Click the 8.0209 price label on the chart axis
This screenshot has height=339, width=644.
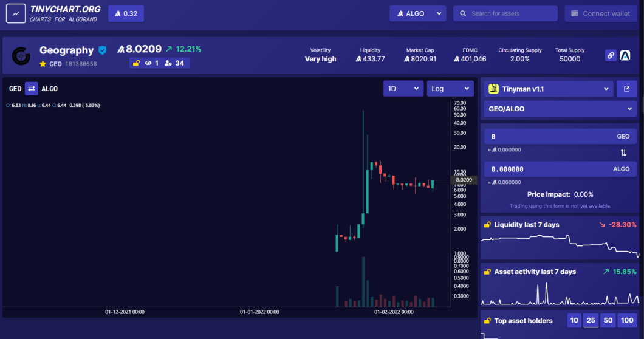tap(464, 180)
